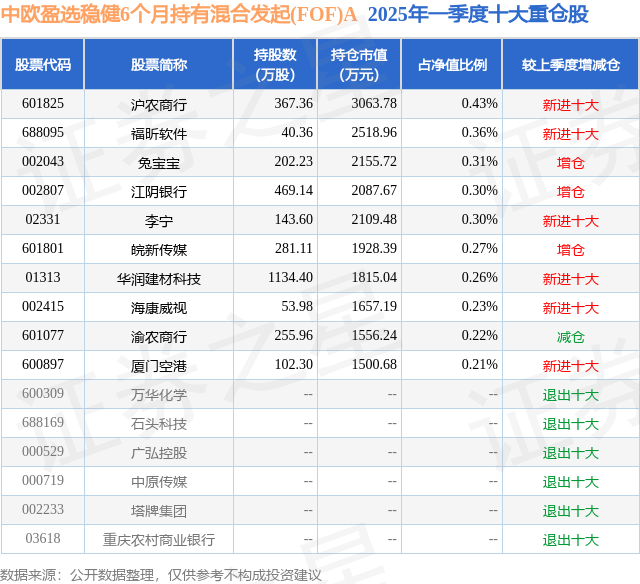Click stock name 石头科技
This screenshot has width=640, height=584.
pos(159,424)
